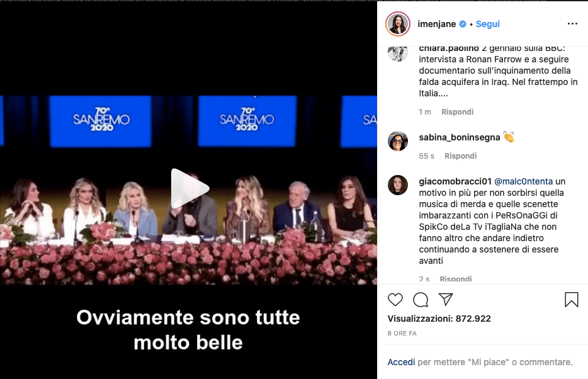Open chiara.paolino's profile avatar

[x=397, y=52]
